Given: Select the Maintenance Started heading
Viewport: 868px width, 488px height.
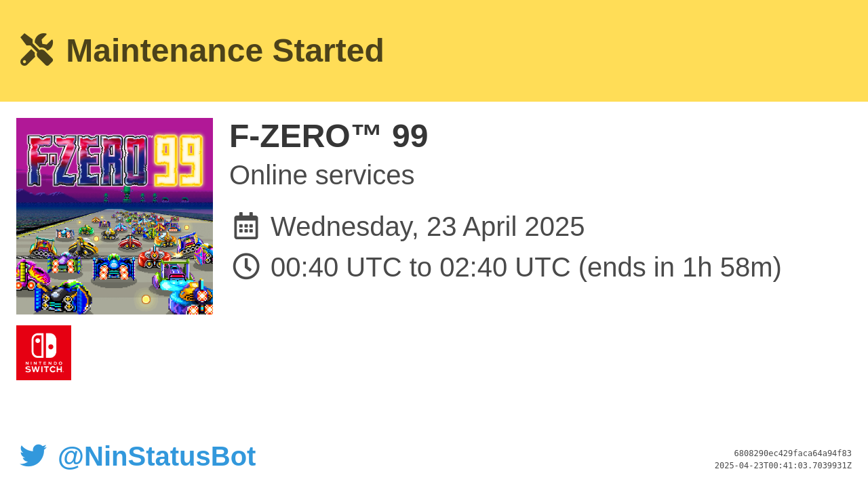Looking at the screenshot, I should click(x=225, y=51).
